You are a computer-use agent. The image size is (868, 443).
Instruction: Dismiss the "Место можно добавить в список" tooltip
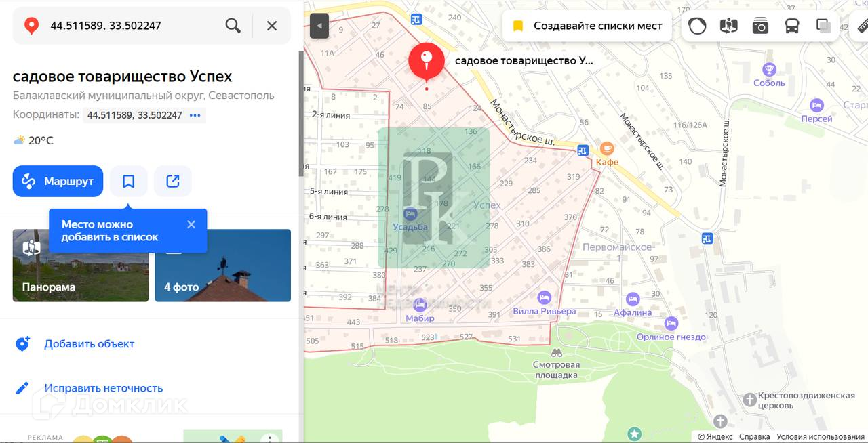191,224
